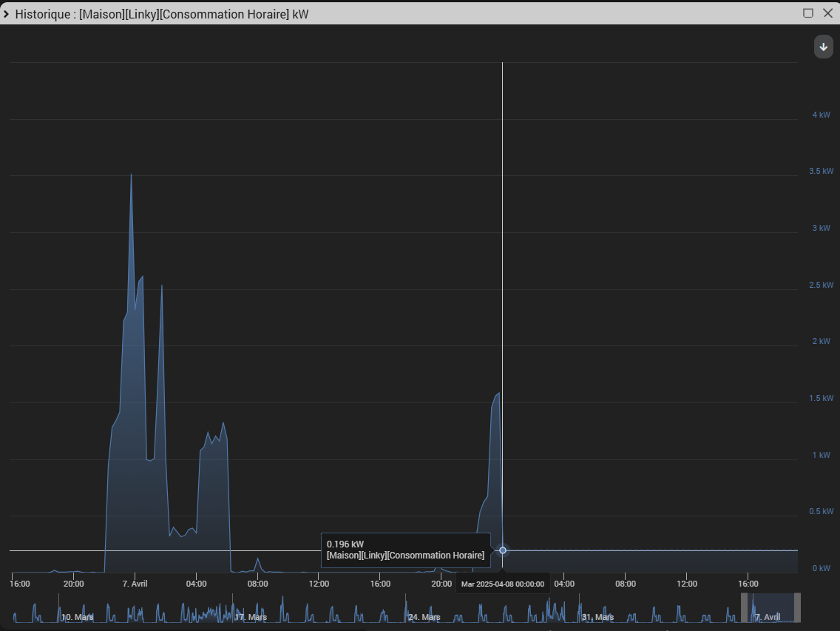Click the tooltip series name text
The image size is (840, 631).
tap(405, 556)
